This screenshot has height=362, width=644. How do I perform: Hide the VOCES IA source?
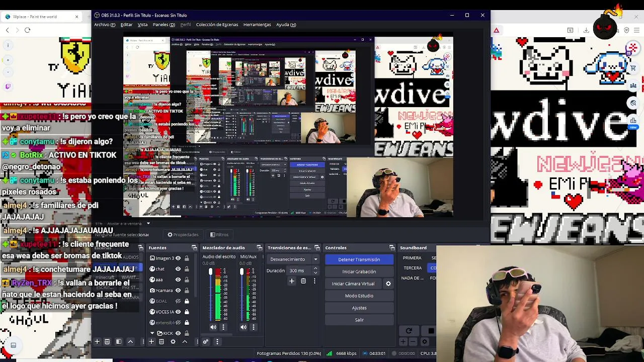click(x=178, y=312)
